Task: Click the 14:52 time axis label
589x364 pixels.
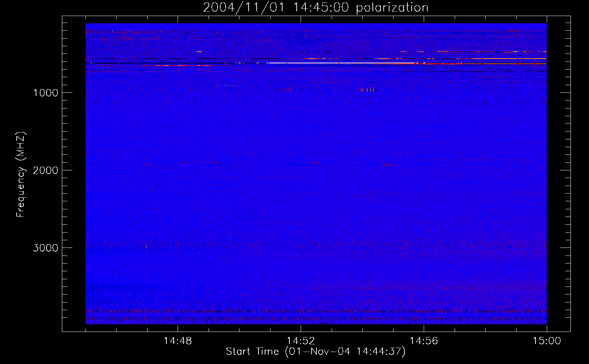Action: pyautogui.click(x=301, y=341)
